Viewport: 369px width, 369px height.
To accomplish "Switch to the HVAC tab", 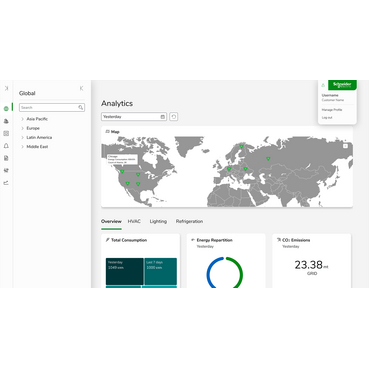I will point(134,221).
